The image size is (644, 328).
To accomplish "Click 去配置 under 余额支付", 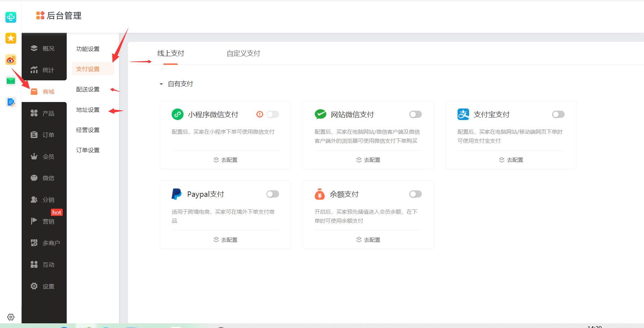I will tap(368, 240).
